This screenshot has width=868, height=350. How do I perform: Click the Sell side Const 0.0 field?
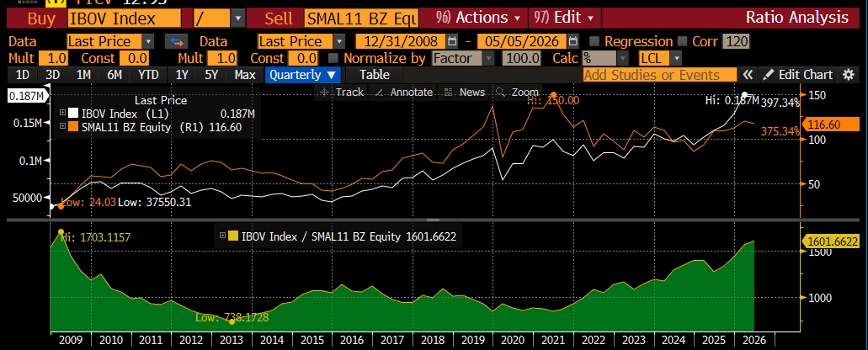(x=304, y=58)
